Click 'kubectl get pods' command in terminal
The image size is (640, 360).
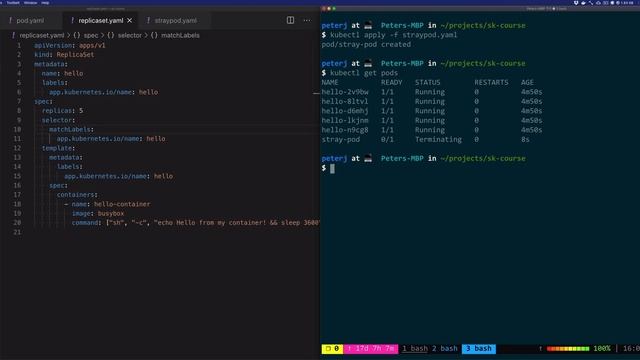point(364,73)
